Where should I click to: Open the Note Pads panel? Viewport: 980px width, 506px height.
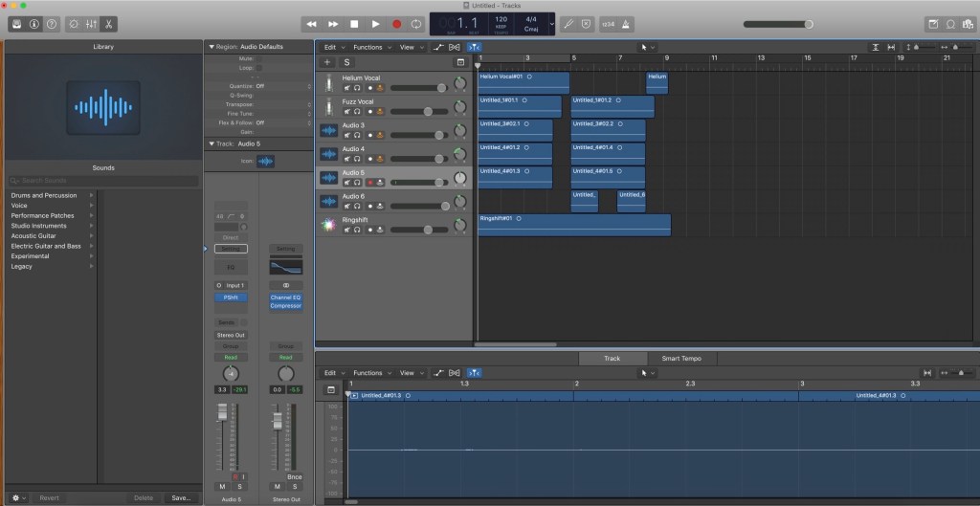pos(934,23)
